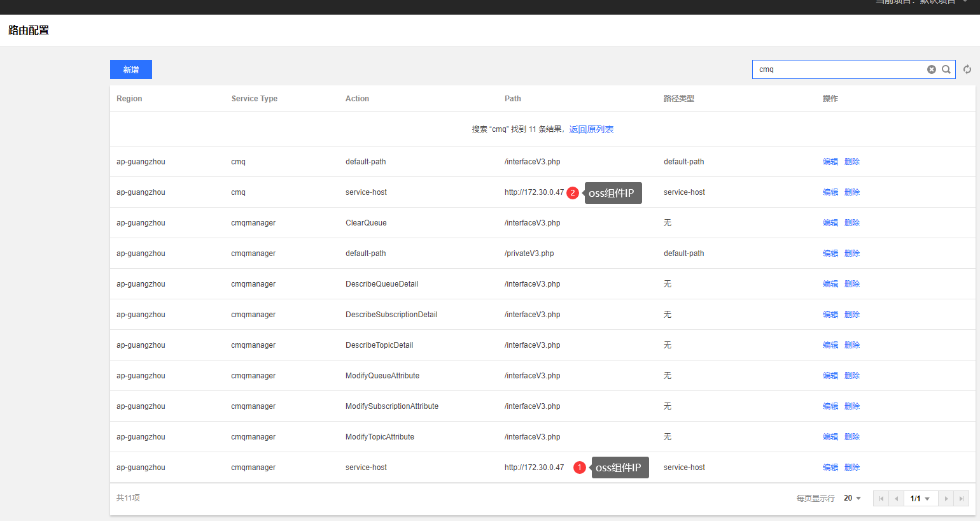Go to first page arrow

click(x=881, y=499)
